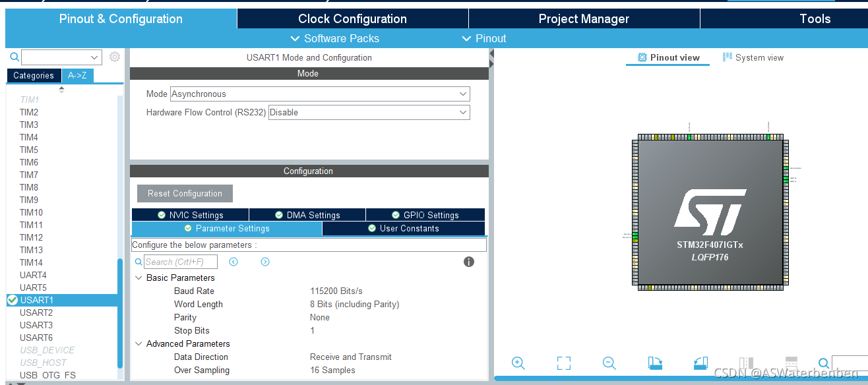Select TIM10 in the peripheral list
This screenshot has height=385, width=868.
pos(31,212)
